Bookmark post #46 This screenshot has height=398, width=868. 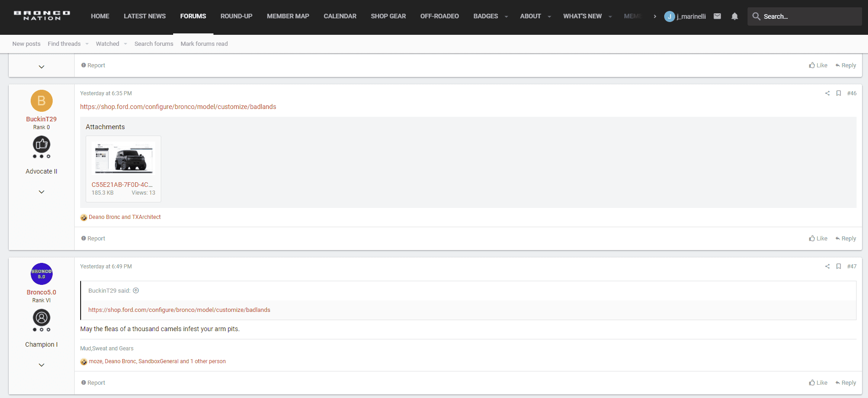(x=839, y=93)
